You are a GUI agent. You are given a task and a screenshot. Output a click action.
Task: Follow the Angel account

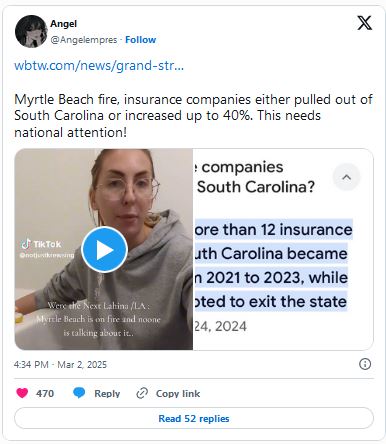coord(140,40)
